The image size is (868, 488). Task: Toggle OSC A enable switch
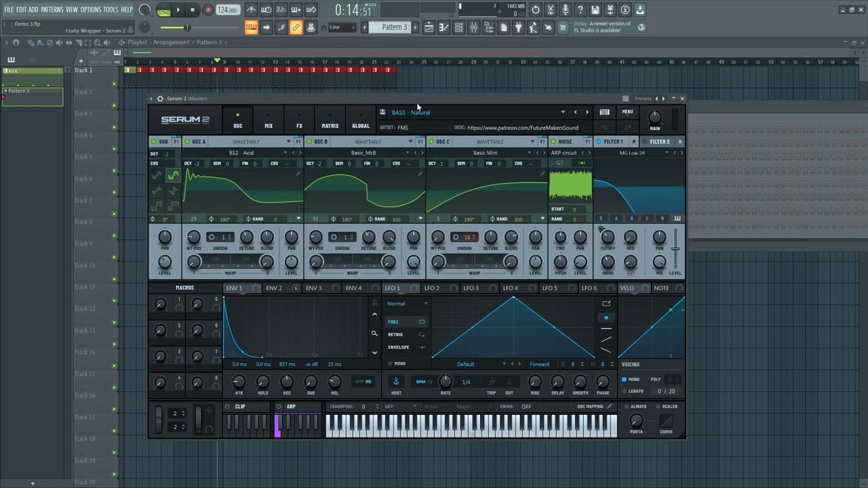(x=187, y=142)
